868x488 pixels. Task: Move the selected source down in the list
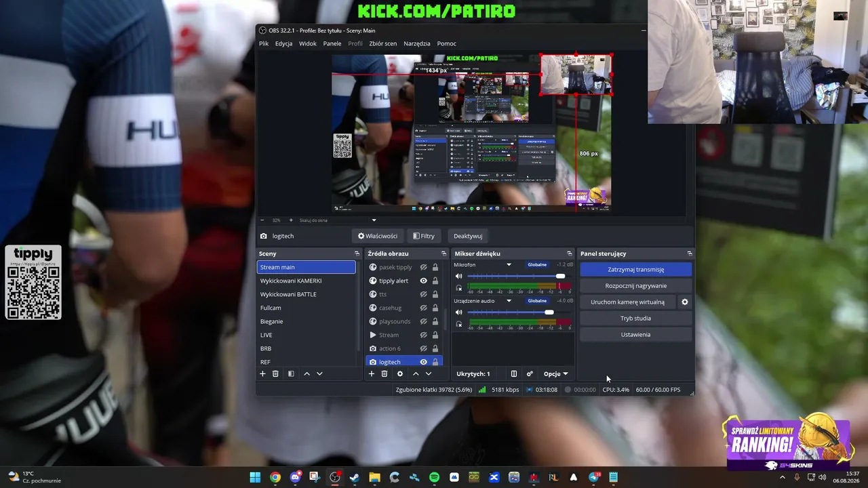(428, 373)
